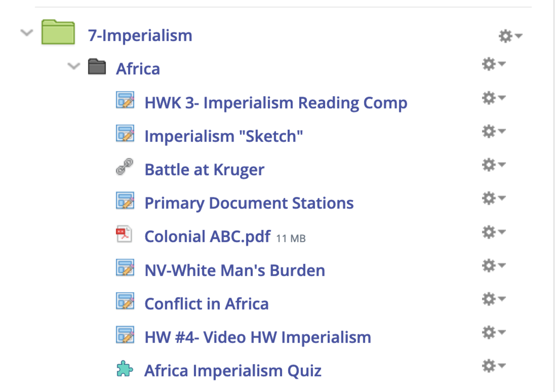Click the assignment icon next to Conflict in Africa
The image size is (555, 392).
click(x=125, y=301)
